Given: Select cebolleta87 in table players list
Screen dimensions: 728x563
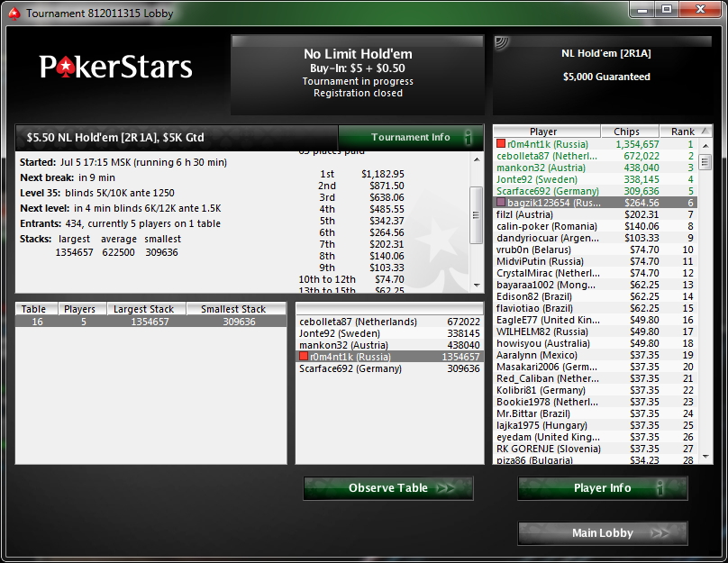Looking at the screenshot, I should 389,322.
